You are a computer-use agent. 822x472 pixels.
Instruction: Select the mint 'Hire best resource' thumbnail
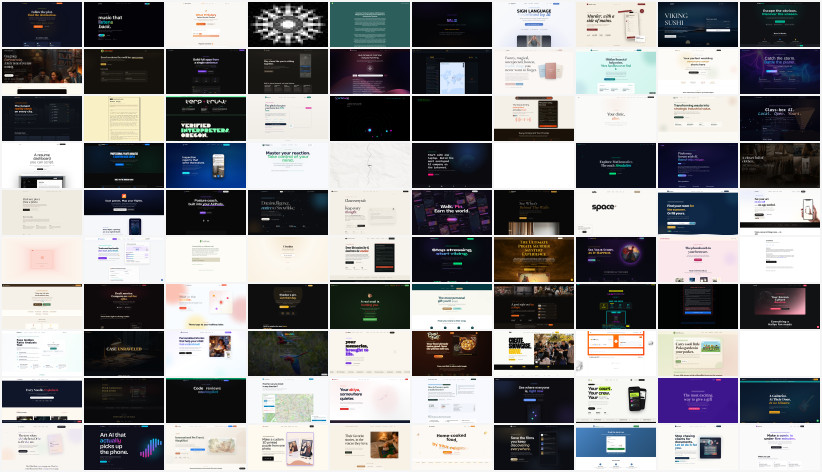pos(616,71)
